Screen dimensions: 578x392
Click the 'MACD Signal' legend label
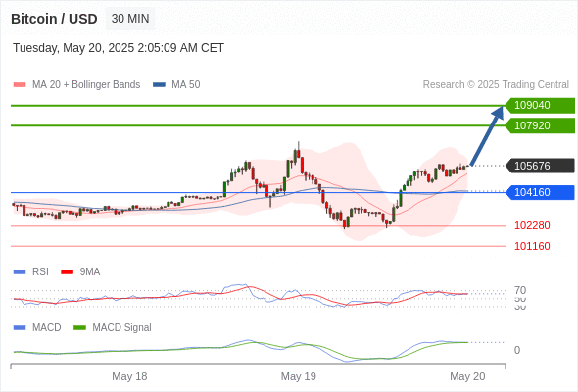(121, 328)
